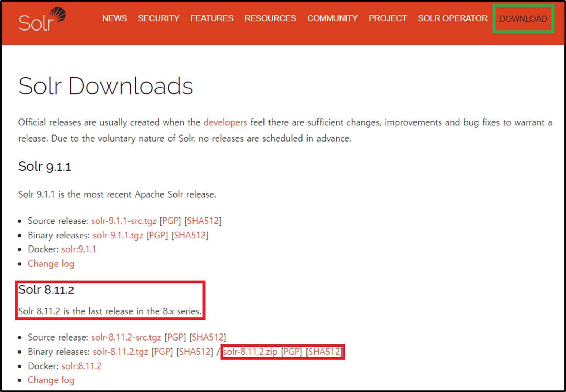The width and height of the screenshot is (566, 392).
Task: Download solr-9.1.1.tgz binary release
Action: (118, 236)
